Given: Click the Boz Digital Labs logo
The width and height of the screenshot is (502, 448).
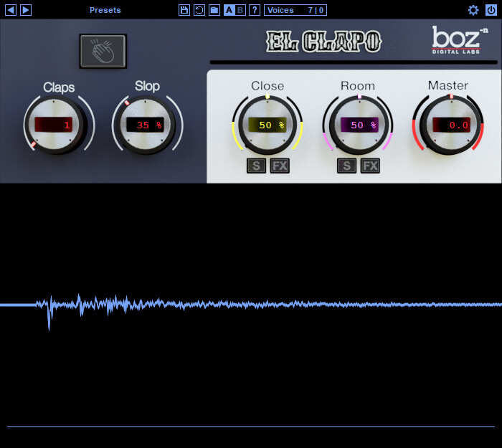Looking at the screenshot, I should tap(460, 40).
